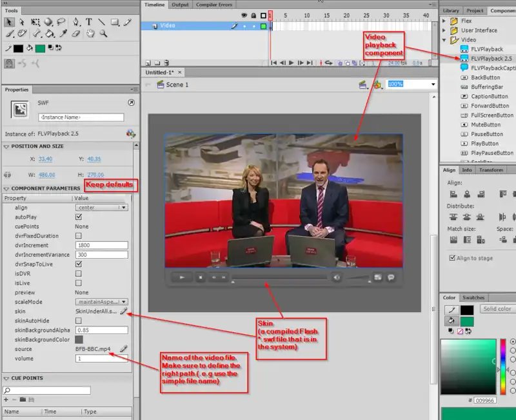Toggle the Align to stage checkbox

point(452,258)
